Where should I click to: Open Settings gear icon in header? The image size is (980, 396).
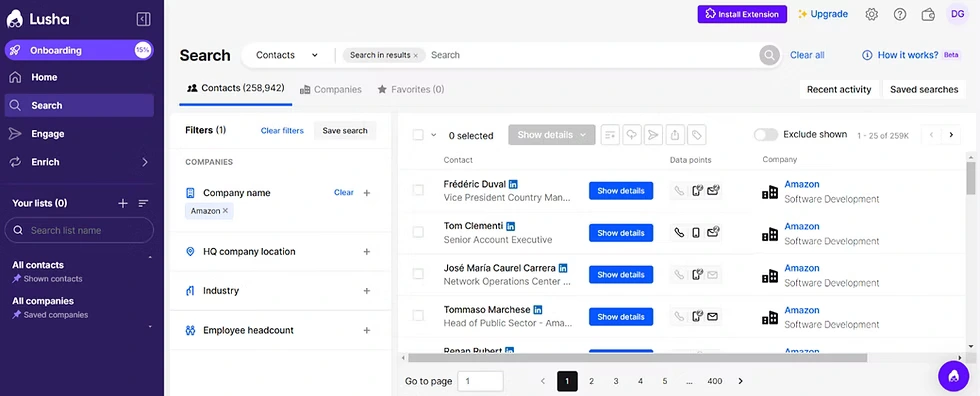click(871, 14)
